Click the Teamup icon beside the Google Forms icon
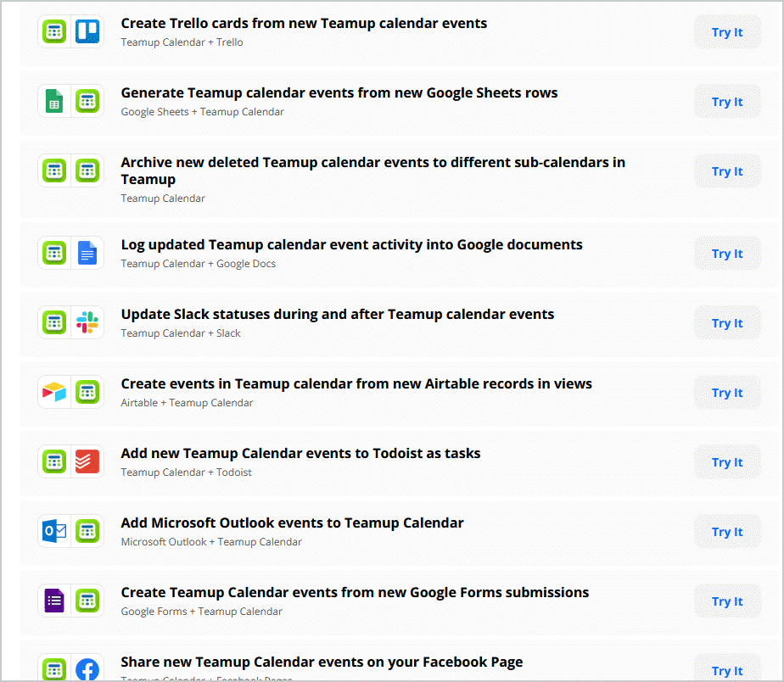This screenshot has height=682, width=784. [x=87, y=601]
